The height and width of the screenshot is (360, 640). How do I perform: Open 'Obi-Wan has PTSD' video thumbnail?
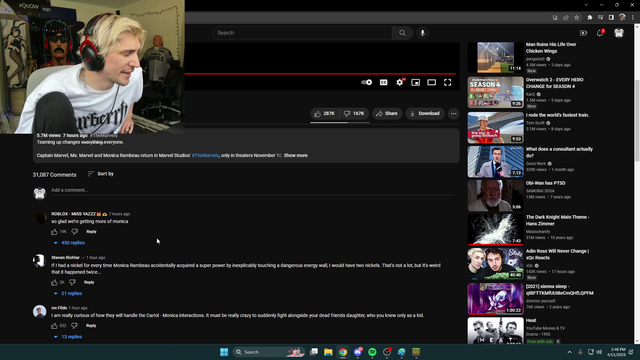tap(495, 196)
